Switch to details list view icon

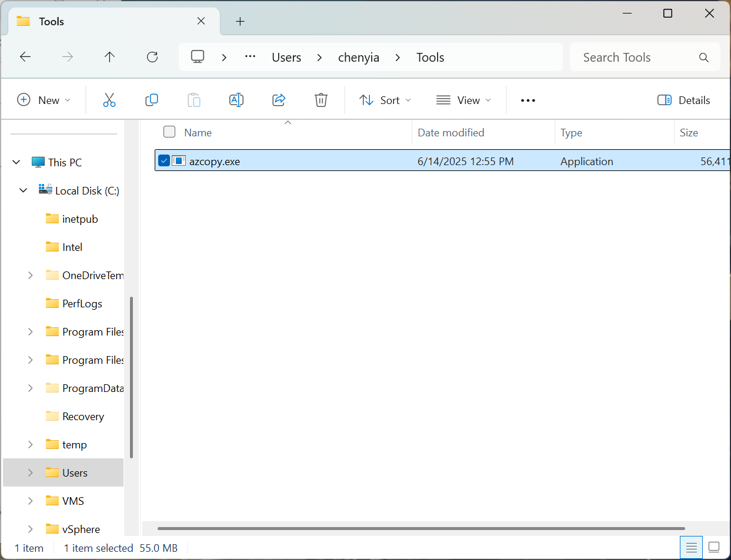click(x=692, y=548)
